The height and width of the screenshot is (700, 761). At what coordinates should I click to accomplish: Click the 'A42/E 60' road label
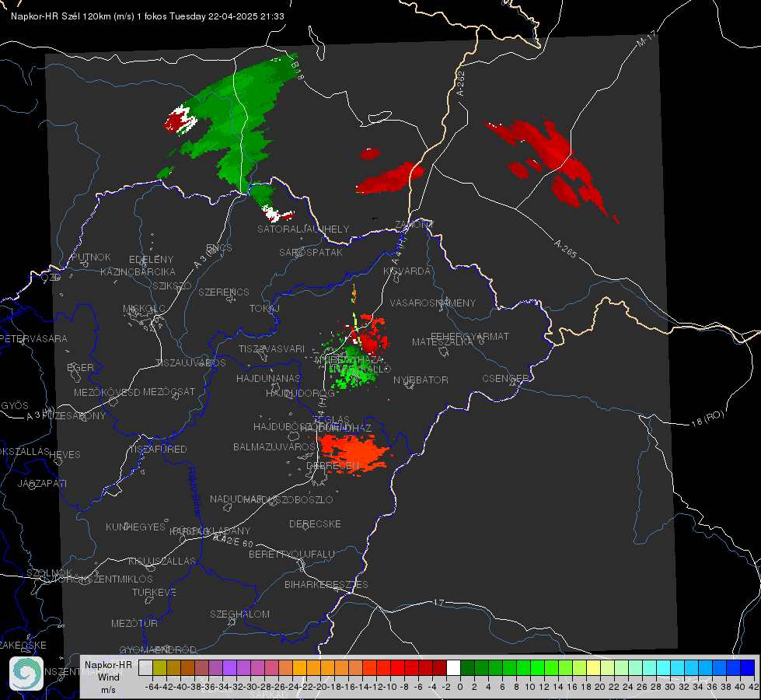(233, 540)
